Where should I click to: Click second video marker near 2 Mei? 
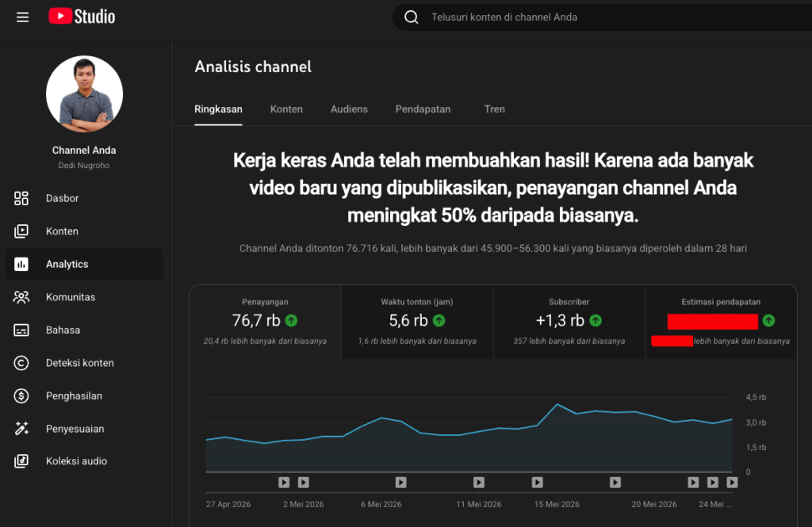[x=304, y=483]
